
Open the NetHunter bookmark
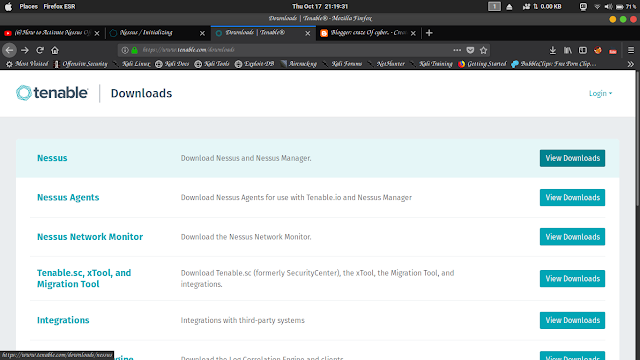point(386,64)
